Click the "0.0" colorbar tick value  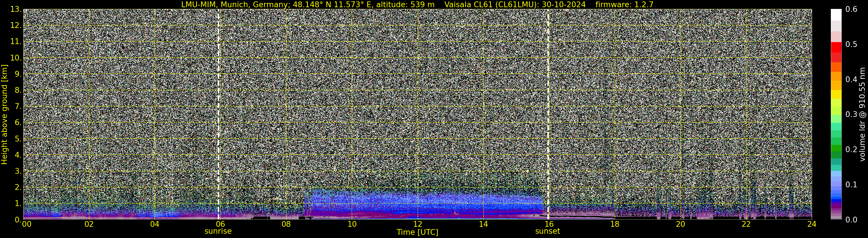point(851,220)
